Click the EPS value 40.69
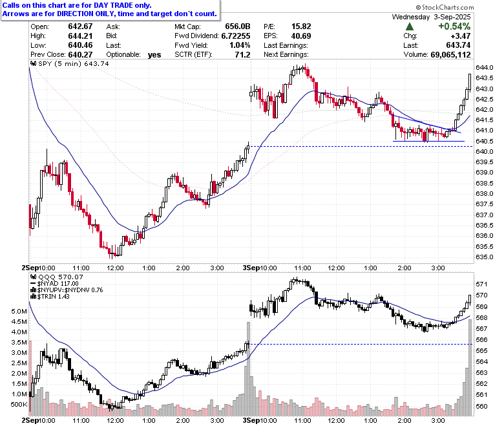The image size is (504, 426). [x=301, y=36]
